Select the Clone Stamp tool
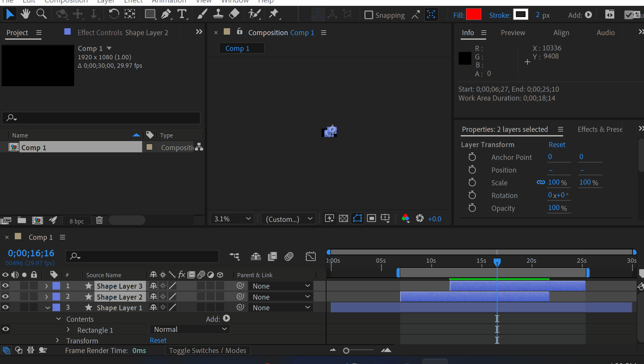Viewport: 644px width, 364px height. [x=218, y=14]
